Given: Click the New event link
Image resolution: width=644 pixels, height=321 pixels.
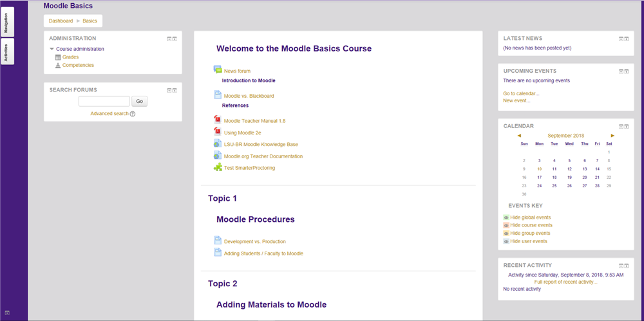Looking at the screenshot, I should click(516, 100).
